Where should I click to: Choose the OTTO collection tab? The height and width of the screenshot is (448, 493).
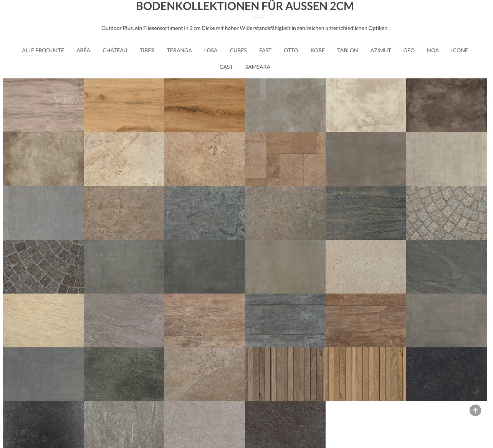pyautogui.click(x=291, y=50)
